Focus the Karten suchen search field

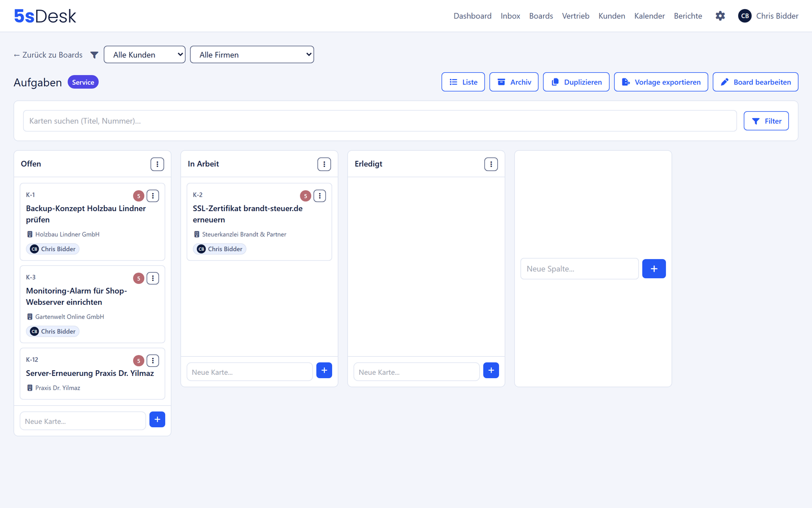click(x=380, y=121)
